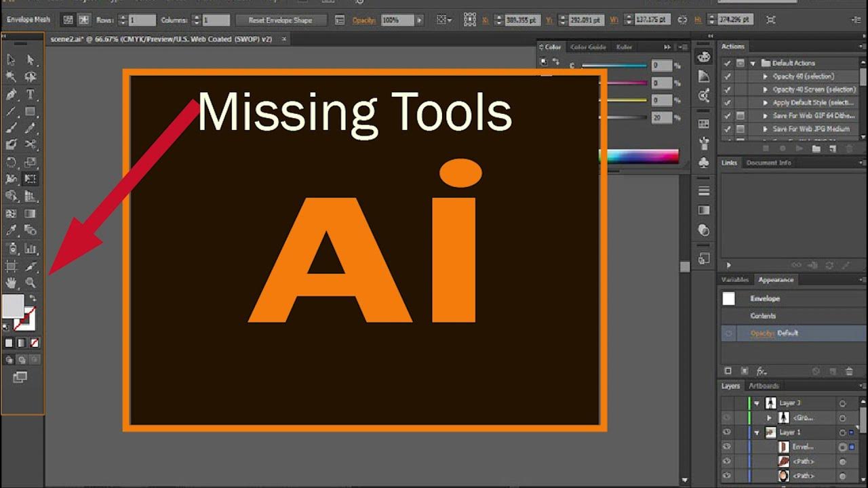The width and height of the screenshot is (868, 488).
Task: Select the Column Graph tool
Action: 31,249
